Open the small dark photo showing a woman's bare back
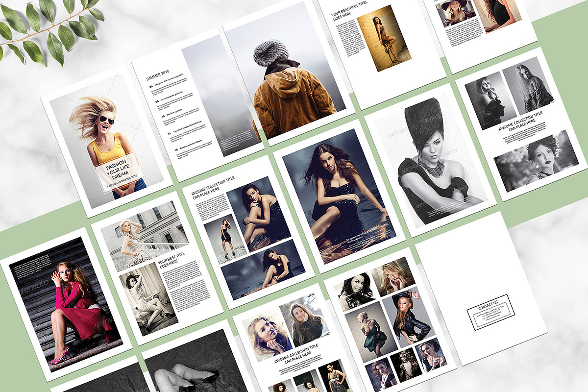 [406, 366]
